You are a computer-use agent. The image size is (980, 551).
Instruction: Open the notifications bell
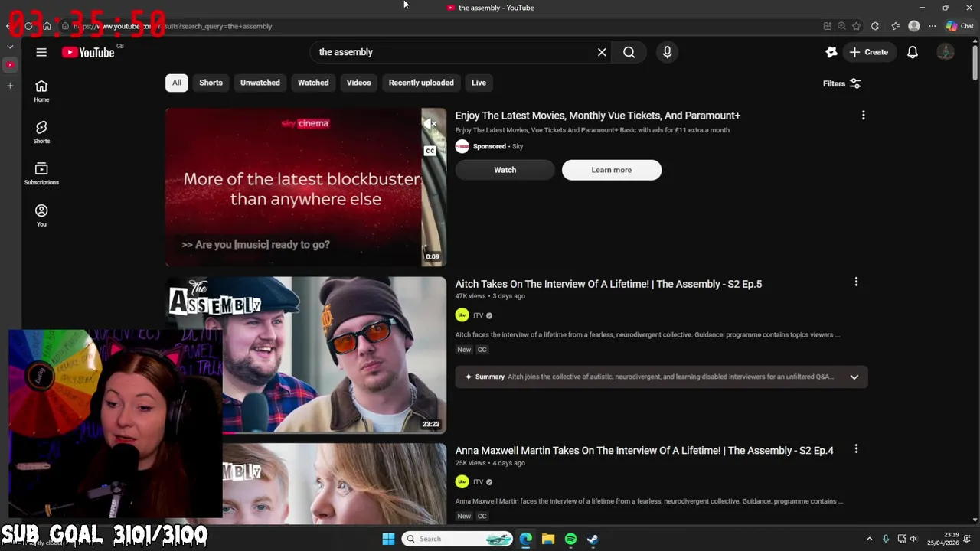pos(913,52)
